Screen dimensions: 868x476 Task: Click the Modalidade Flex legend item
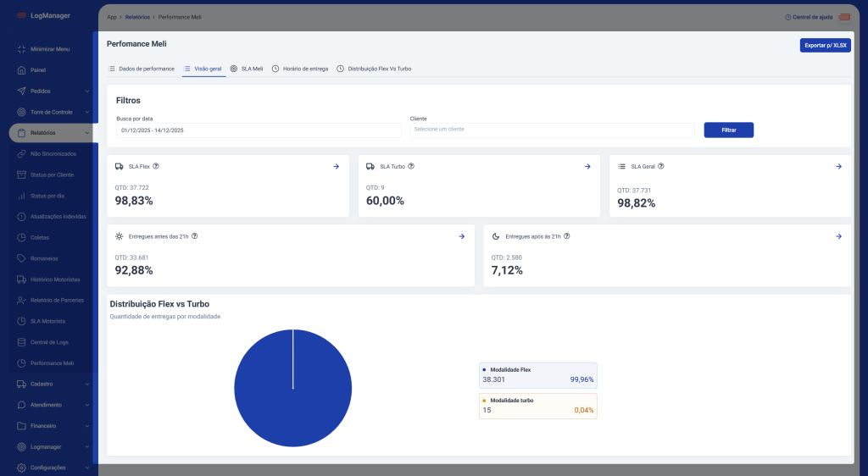click(537, 375)
